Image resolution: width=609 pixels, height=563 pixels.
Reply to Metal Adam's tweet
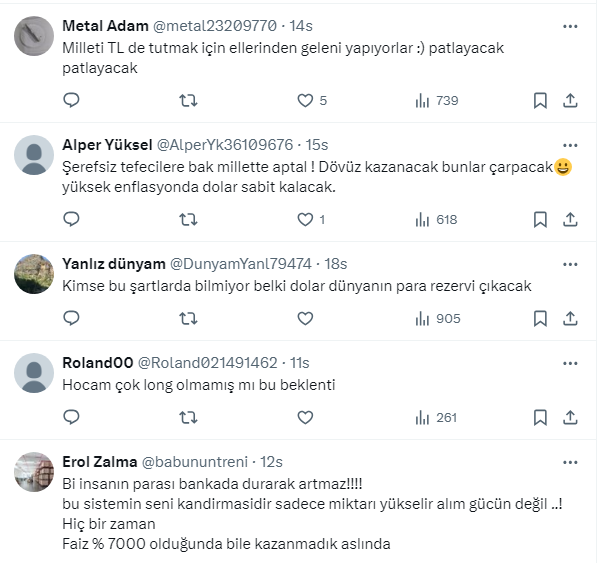[x=71, y=100]
